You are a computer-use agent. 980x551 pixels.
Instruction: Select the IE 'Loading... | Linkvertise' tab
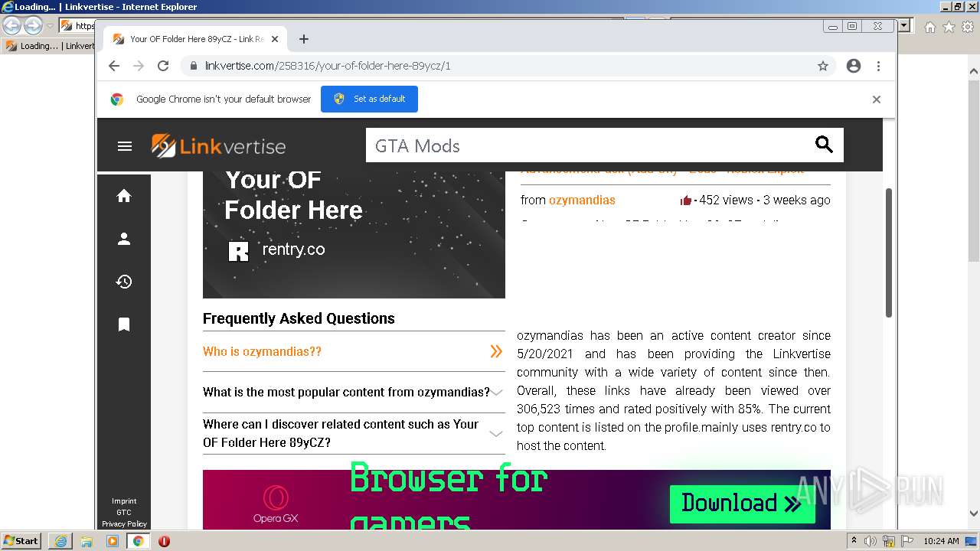point(49,46)
